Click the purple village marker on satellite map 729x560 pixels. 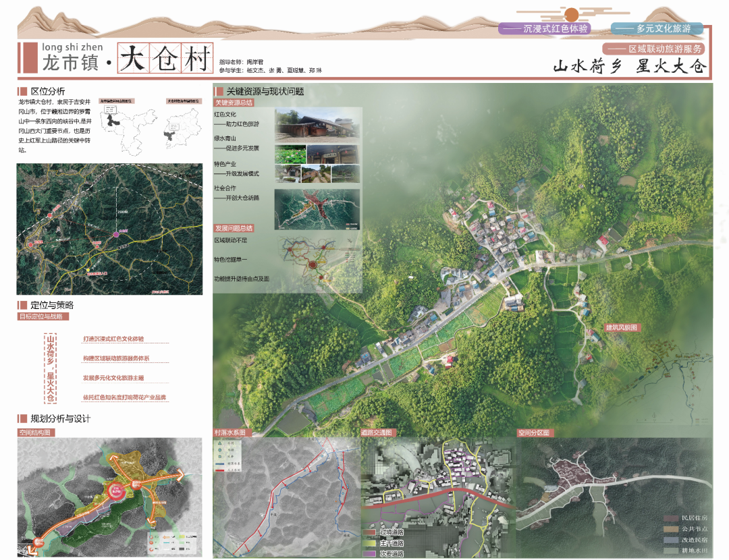(x=116, y=234)
